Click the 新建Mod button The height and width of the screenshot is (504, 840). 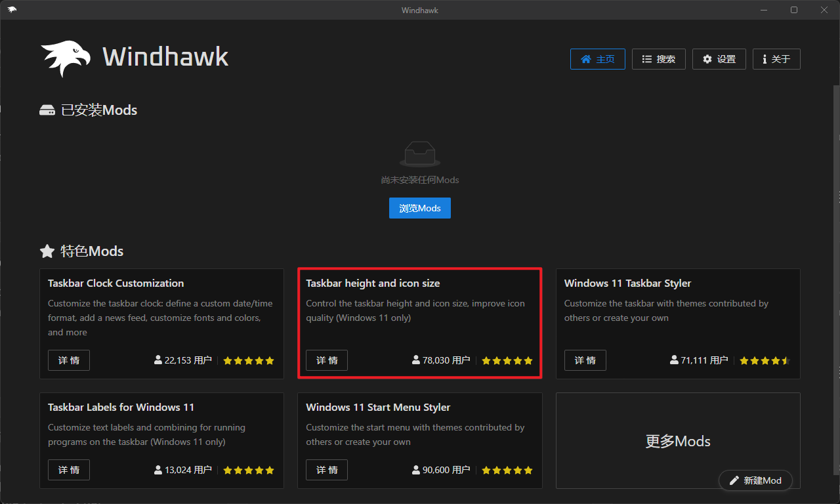point(755,480)
